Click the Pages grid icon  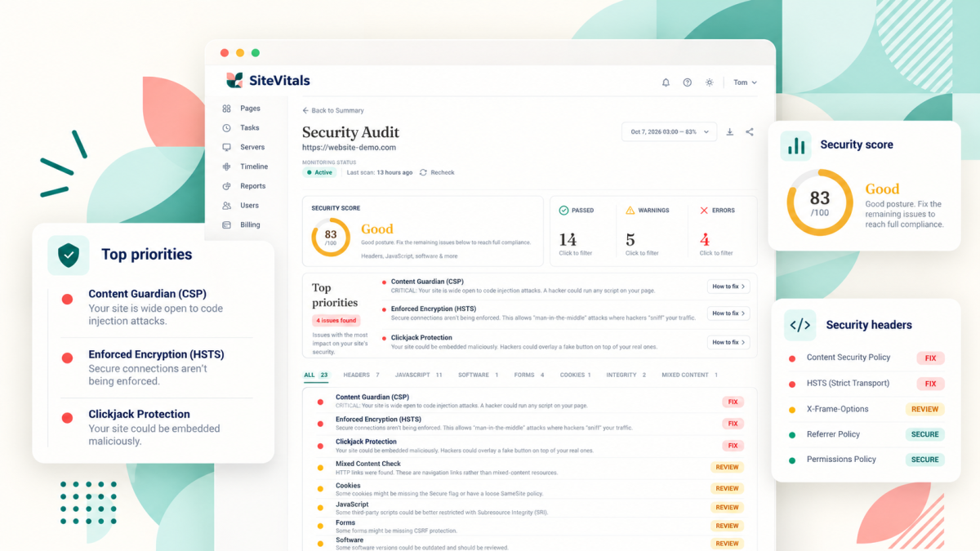coord(226,108)
